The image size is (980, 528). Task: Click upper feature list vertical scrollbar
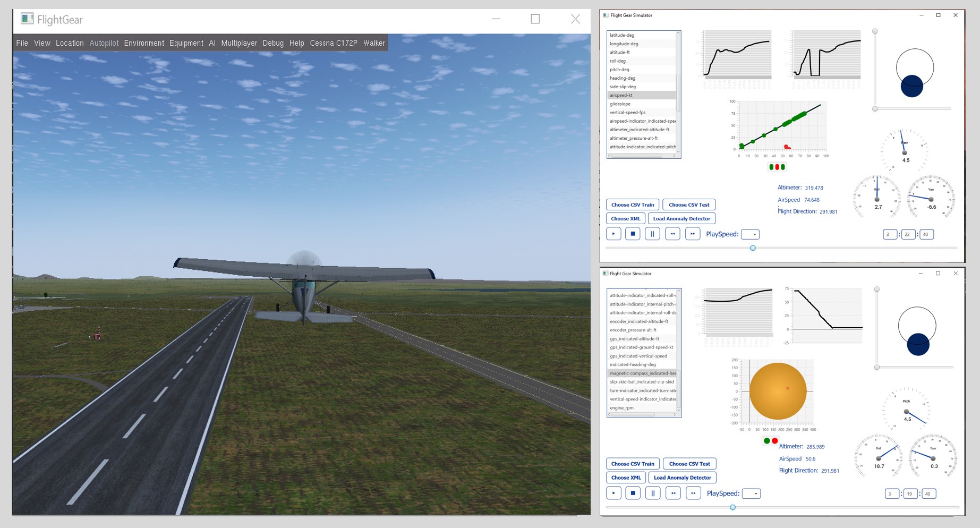(x=678, y=92)
